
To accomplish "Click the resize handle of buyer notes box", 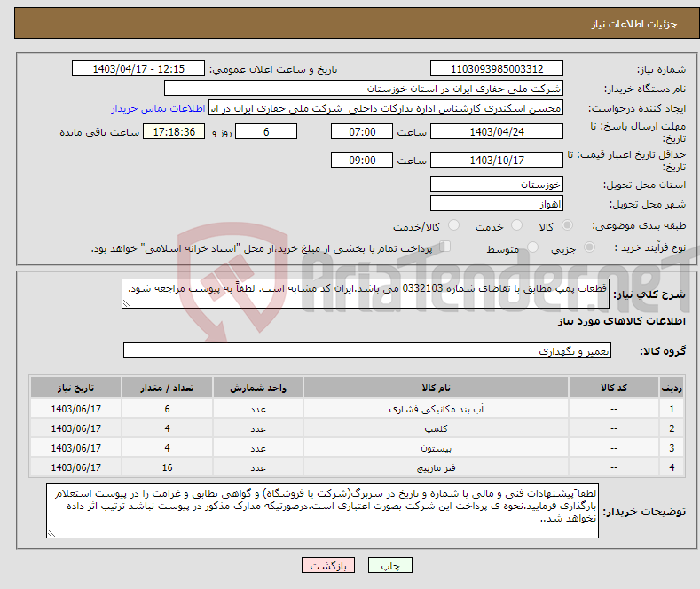I will point(51,533).
